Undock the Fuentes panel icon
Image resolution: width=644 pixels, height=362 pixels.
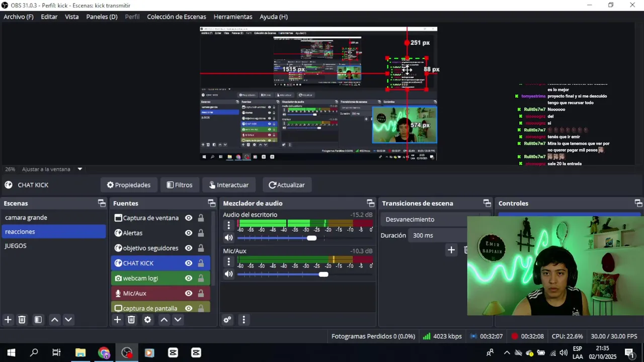(211, 203)
